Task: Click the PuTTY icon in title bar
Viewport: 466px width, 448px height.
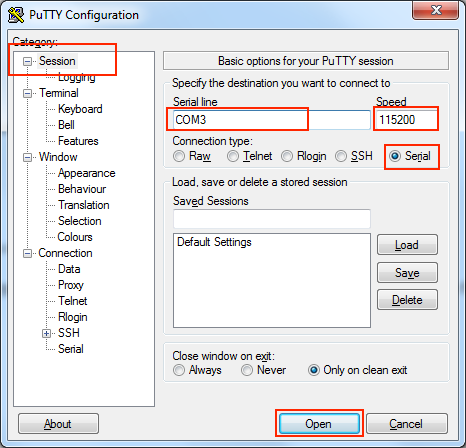Action: tap(16, 15)
